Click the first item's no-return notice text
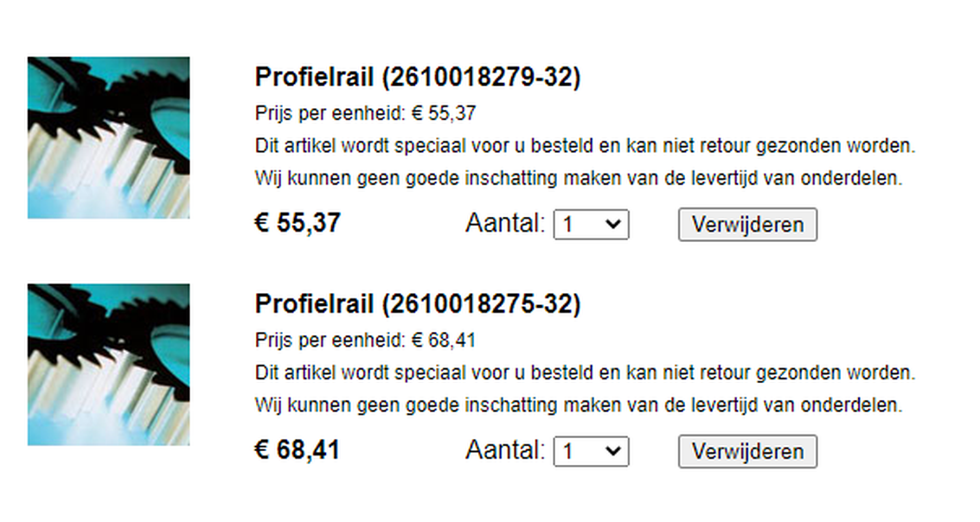The image size is (980, 522). click(585, 146)
